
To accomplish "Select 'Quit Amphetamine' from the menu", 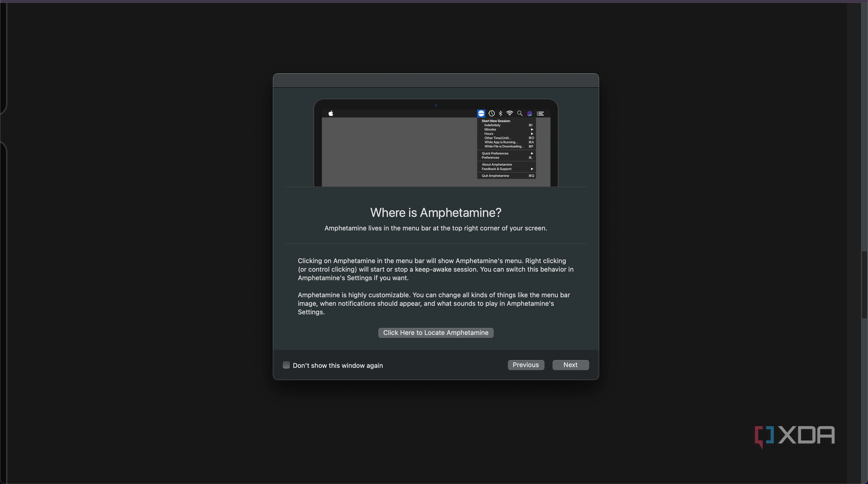I will 496,176.
